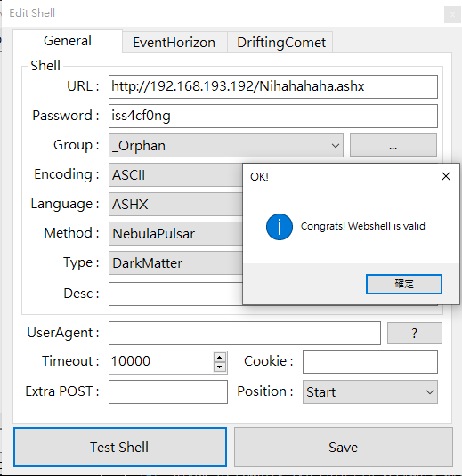The height and width of the screenshot is (476, 462).
Task: Expand the Group _Orphan dropdown
Action: click(226, 145)
